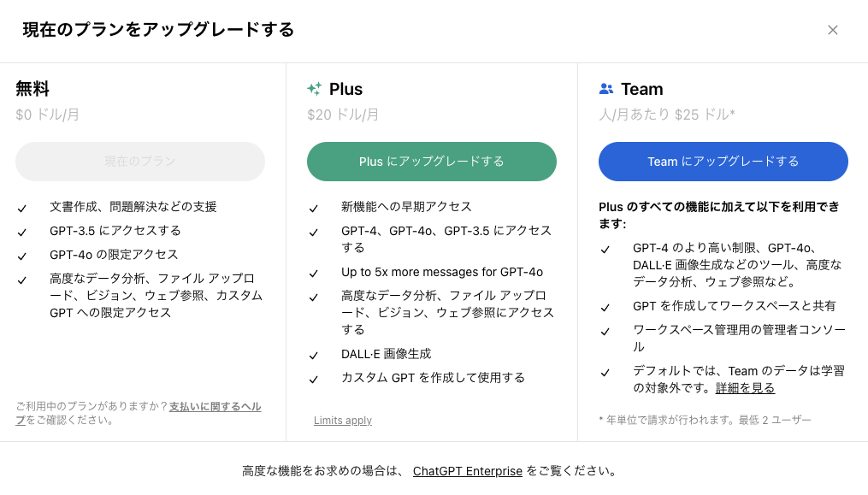Select the Plus にアップグレードする button
Image resolution: width=868 pixels, height=495 pixels.
pyautogui.click(x=431, y=161)
